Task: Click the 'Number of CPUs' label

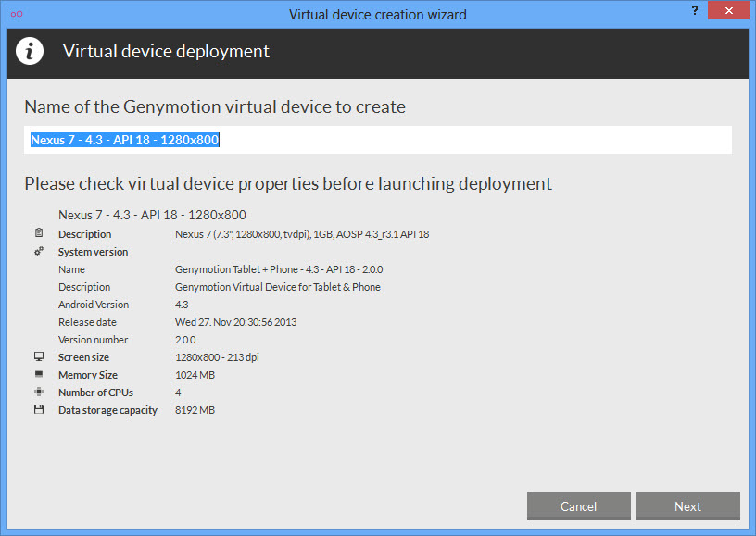Action: 95,393
